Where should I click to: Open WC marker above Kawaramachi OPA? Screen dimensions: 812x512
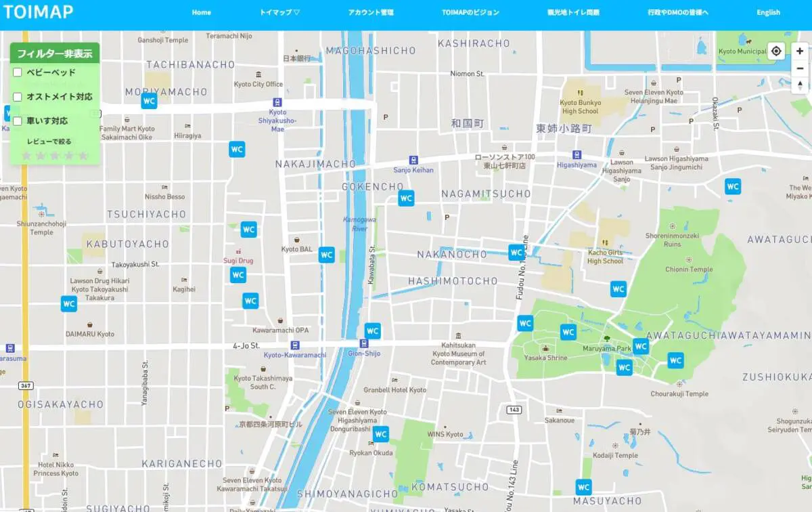250,301
